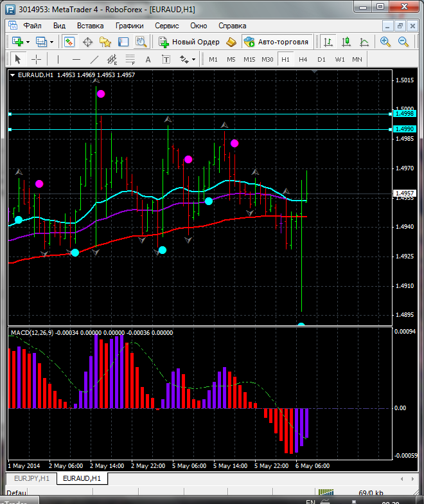This screenshot has width=424, height=504.
Task: Click the Arrows objects icon
Action: tap(184, 59)
